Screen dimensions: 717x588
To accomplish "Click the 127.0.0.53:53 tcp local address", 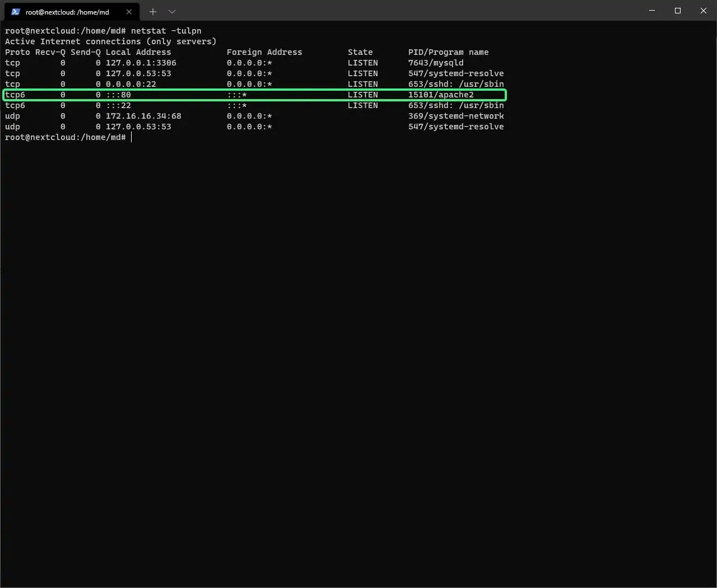I will click(x=138, y=73).
